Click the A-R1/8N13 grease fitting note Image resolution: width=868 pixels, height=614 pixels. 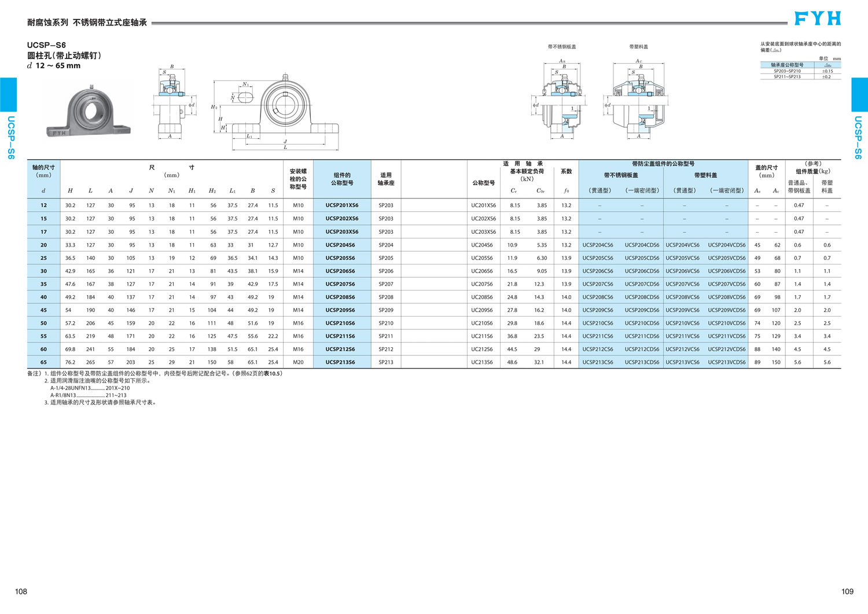click(88, 395)
